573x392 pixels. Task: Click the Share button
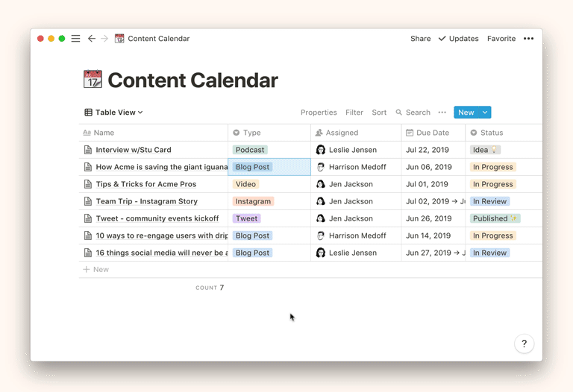click(420, 39)
